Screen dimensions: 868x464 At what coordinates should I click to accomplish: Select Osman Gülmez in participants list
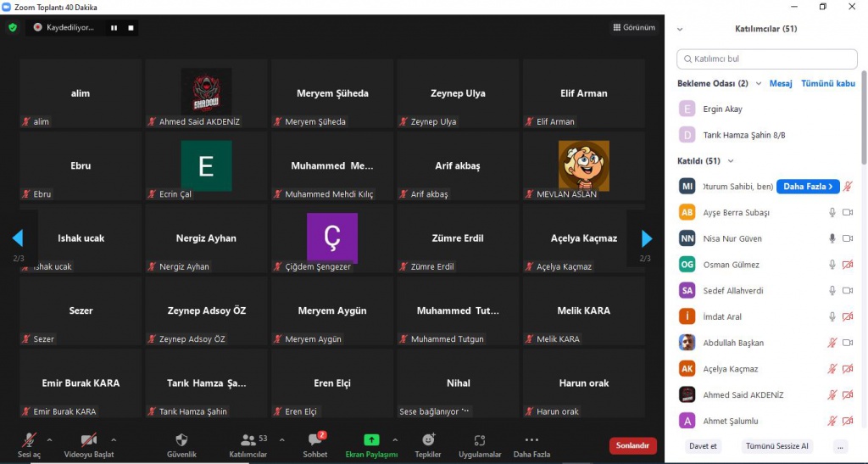(766, 265)
